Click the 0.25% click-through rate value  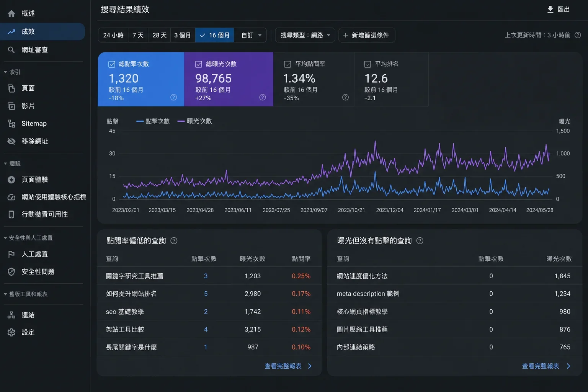coord(301,276)
